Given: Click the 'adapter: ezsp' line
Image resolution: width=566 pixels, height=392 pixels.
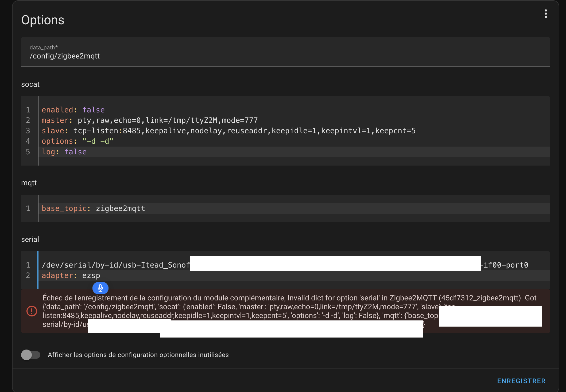Looking at the screenshot, I should pyautogui.click(x=71, y=276).
